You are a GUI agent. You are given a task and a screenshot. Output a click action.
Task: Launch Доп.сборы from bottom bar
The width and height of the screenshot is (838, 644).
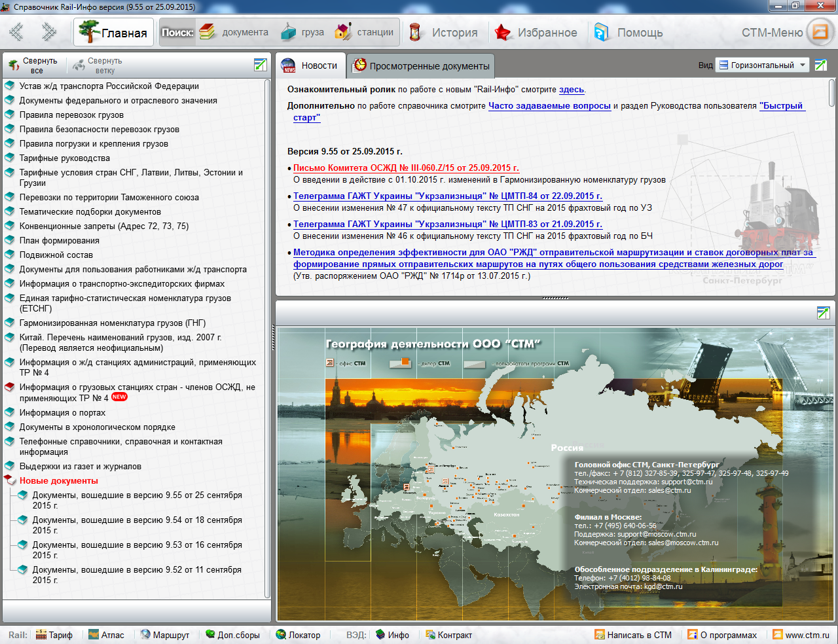[x=232, y=635]
